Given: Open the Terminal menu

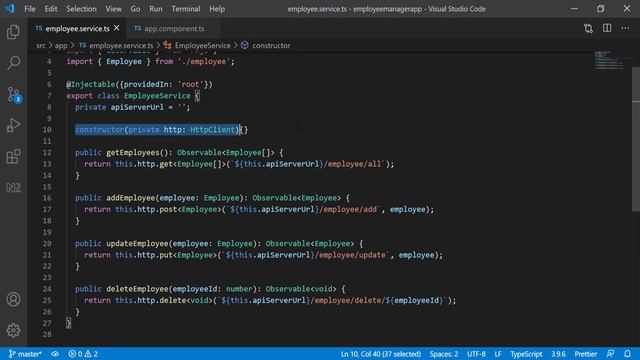Looking at the screenshot, I should click(186, 9).
